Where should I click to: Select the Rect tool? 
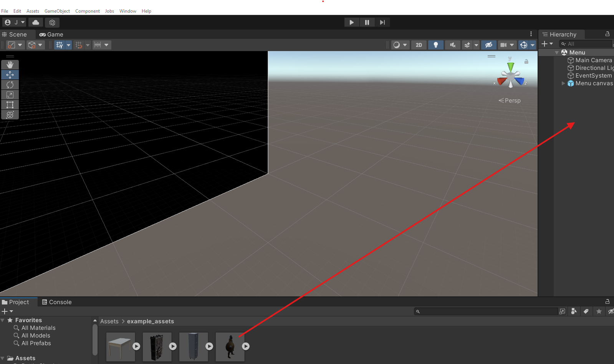click(x=10, y=105)
